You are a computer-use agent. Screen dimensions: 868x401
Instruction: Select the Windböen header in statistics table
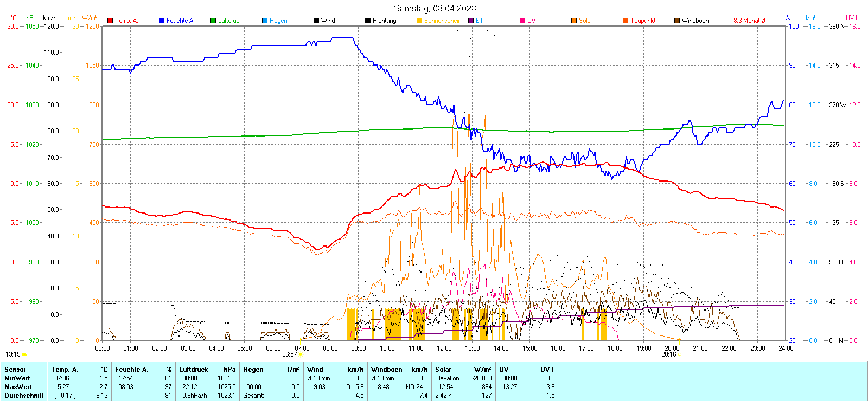(387, 370)
